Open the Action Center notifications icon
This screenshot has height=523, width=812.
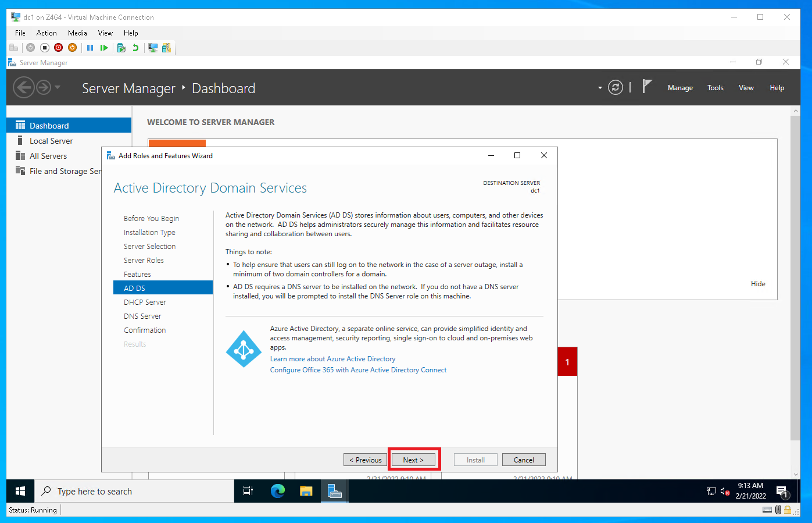coord(782,492)
